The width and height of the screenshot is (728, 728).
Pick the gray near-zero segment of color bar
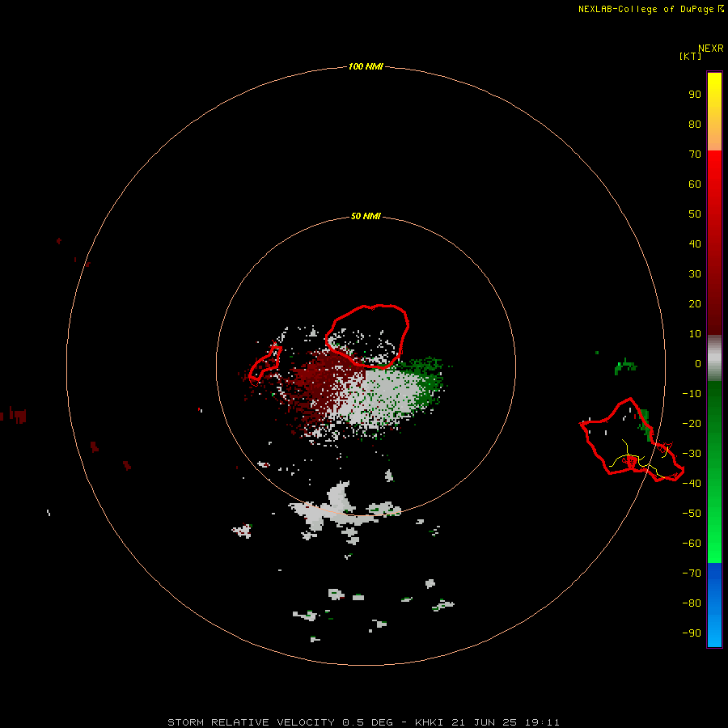click(714, 358)
